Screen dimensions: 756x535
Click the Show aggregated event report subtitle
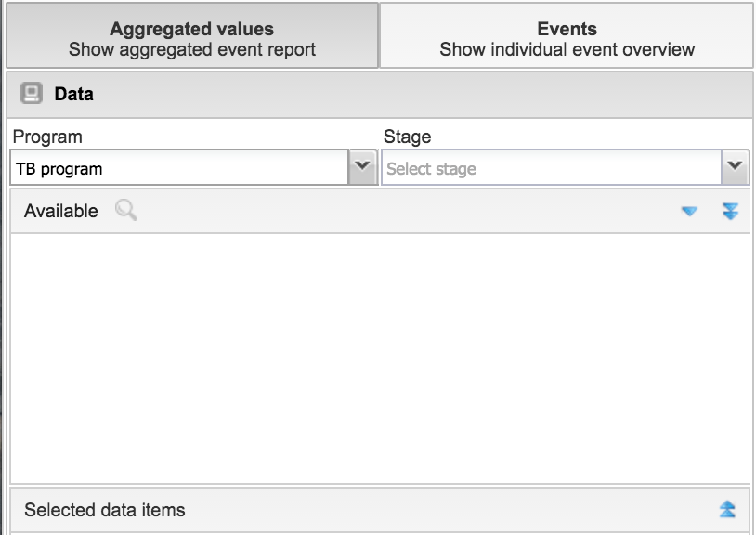pos(192,49)
